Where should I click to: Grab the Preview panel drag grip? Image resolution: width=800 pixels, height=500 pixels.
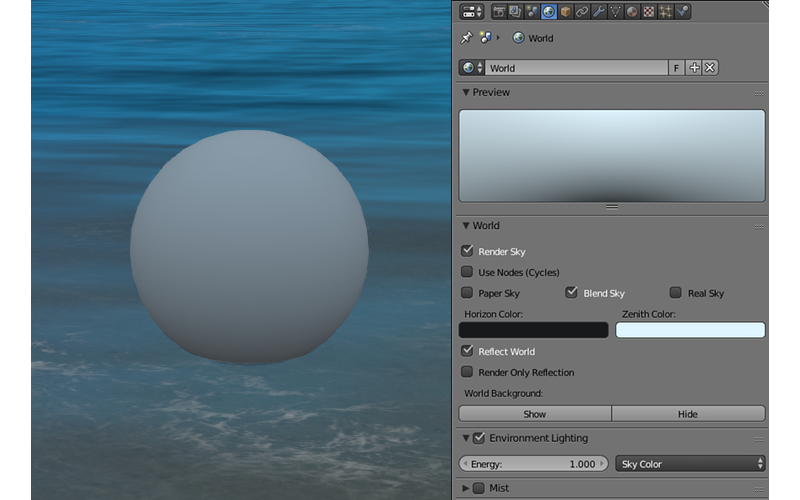click(x=759, y=93)
